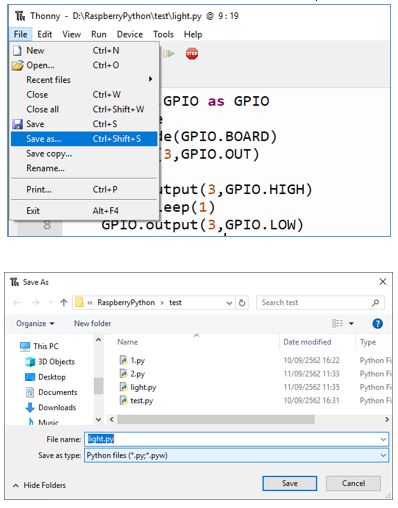Click the folder icon in the address bar
The height and width of the screenshot is (508, 398).
[x=79, y=302]
